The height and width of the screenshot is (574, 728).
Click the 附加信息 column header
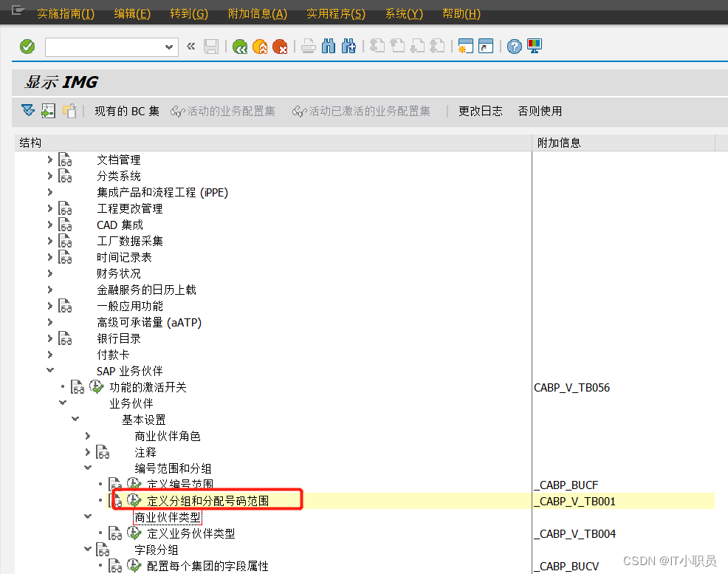624,143
